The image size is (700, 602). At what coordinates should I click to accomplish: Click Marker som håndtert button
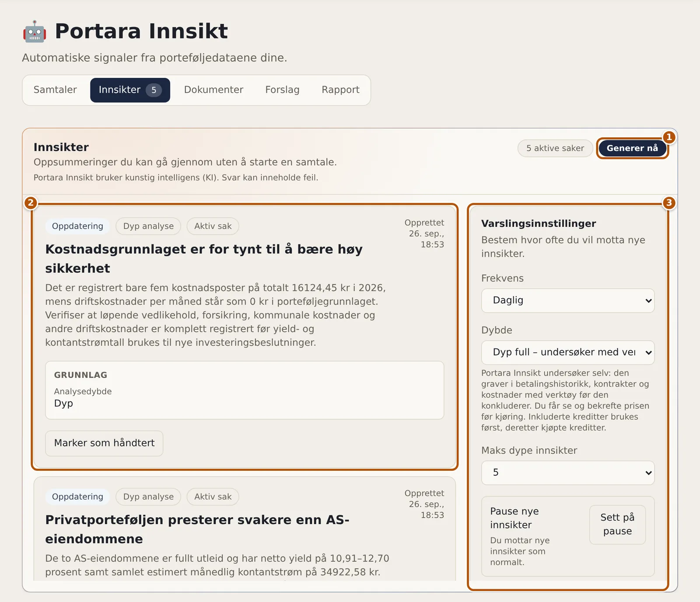tap(104, 443)
